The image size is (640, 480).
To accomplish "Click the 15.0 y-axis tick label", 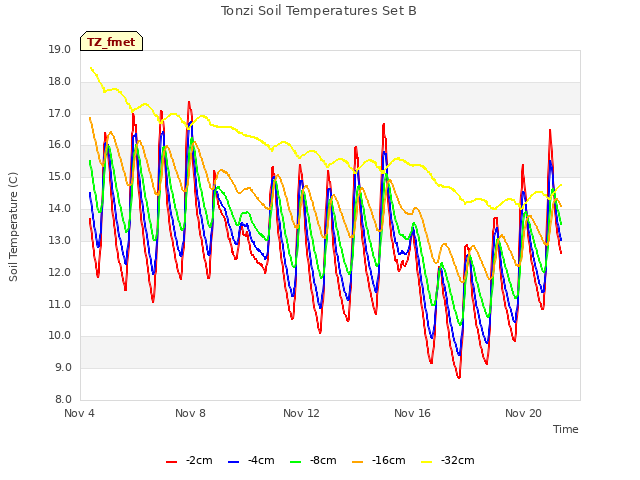I will 60,177.
